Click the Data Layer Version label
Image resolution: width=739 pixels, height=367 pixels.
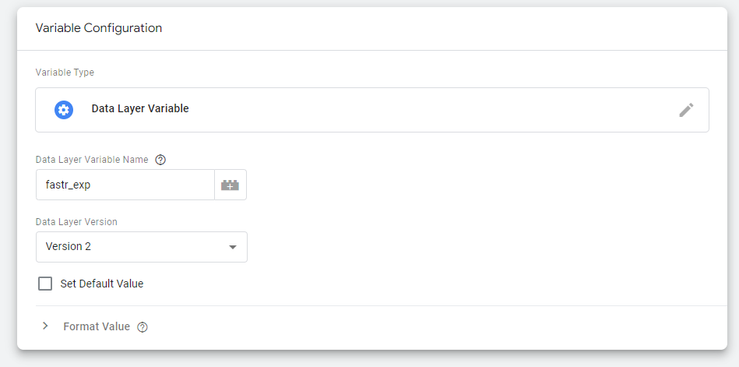[x=76, y=222]
